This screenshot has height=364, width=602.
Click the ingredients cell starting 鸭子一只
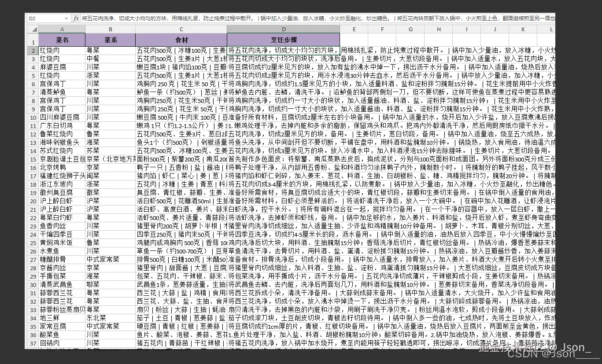pos(181,167)
